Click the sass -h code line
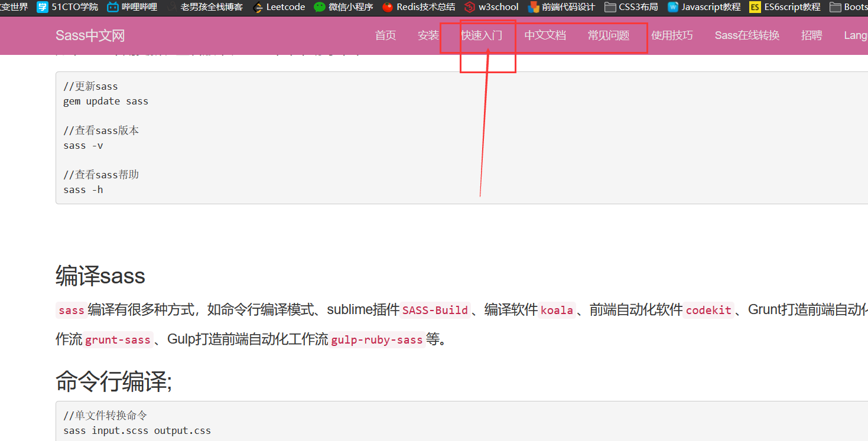This screenshot has height=441, width=868. tap(83, 190)
